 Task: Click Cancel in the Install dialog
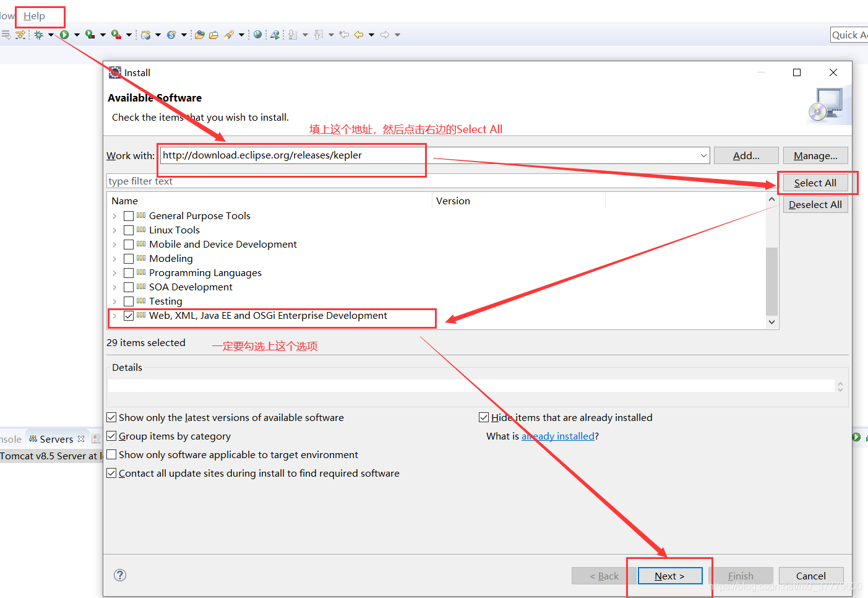[x=810, y=576]
